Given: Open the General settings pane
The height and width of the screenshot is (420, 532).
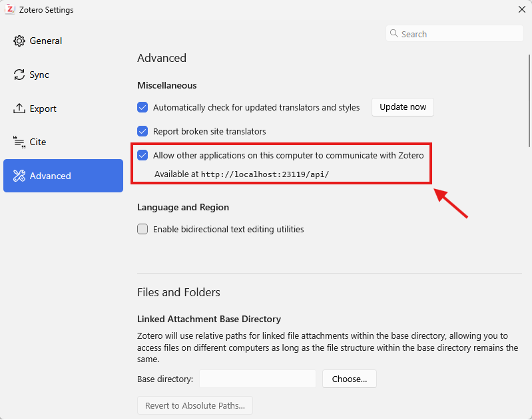Looking at the screenshot, I should pyautogui.click(x=63, y=41).
